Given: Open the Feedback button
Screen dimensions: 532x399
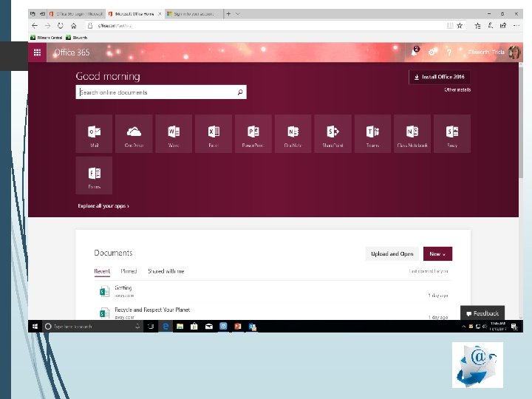Looking at the screenshot, I should (482, 313).
